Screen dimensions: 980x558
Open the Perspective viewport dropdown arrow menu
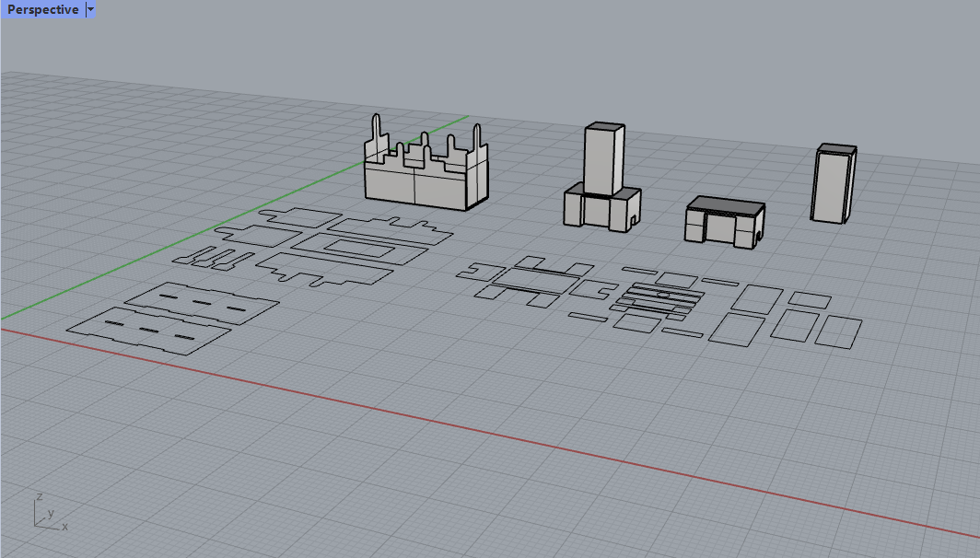[x=90, y=9]
